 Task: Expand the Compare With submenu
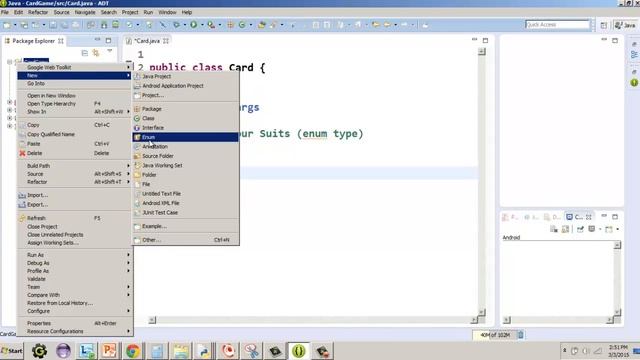point(75,295)
